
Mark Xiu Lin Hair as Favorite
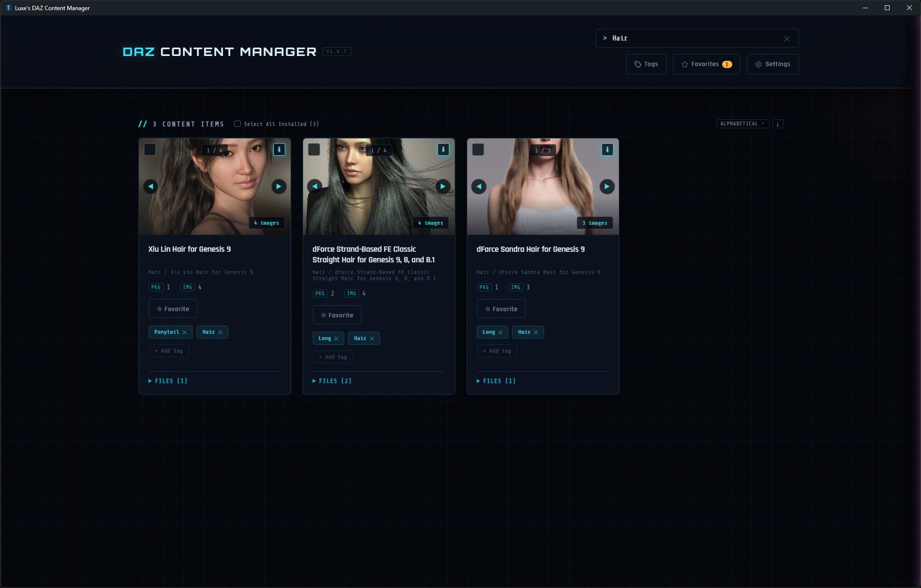pyautogui.click(x=173, y=309)
